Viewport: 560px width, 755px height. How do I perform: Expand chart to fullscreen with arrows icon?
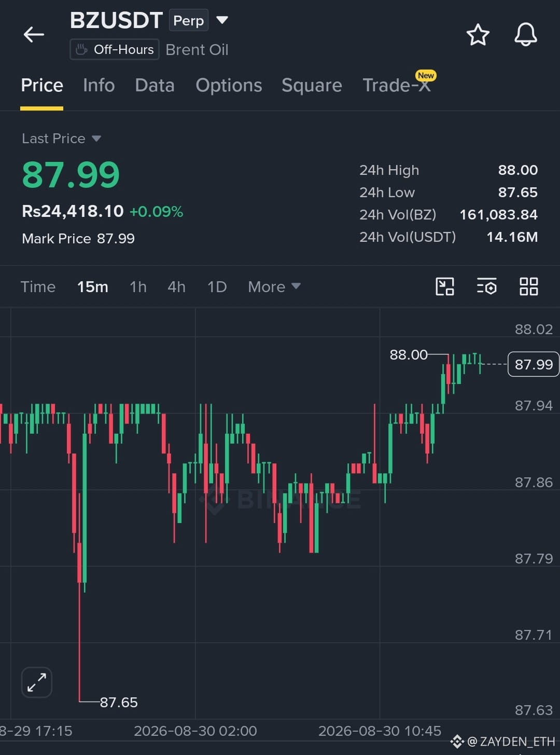(37, 682)
